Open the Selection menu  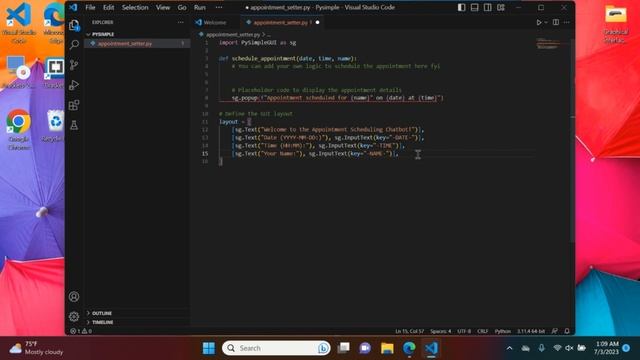click(x=135, y=7)
